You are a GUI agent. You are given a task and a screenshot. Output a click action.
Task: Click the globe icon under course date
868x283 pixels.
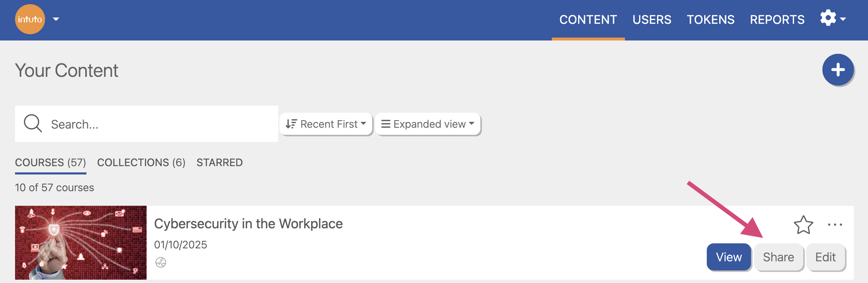click(x=161, y=262)
